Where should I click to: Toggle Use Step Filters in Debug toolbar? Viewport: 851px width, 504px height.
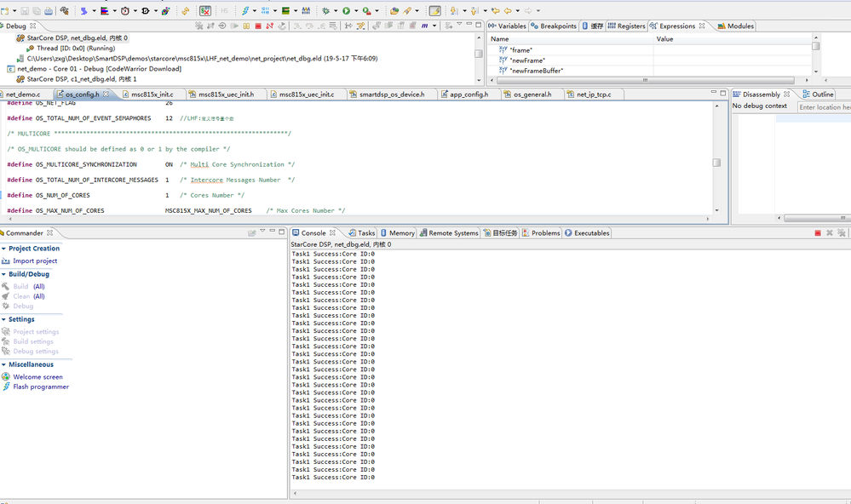pyautogui.click(x=360, y=26)
